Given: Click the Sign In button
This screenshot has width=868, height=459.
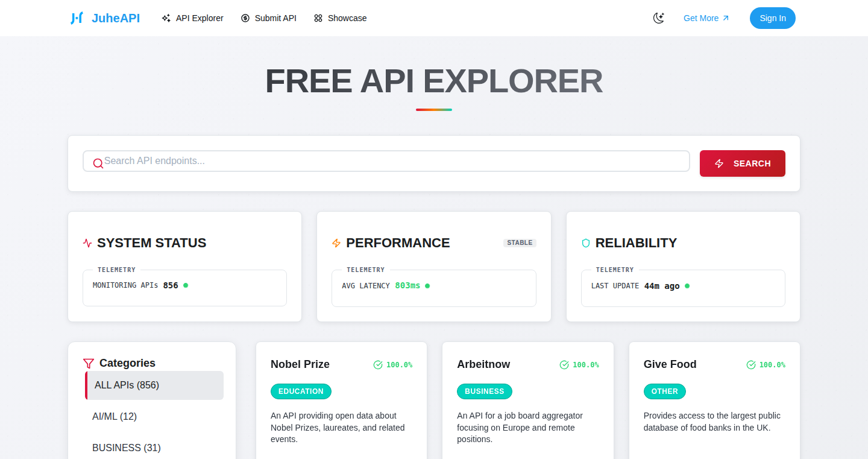Looking at the screenshot, I should (x=773, y=18).
